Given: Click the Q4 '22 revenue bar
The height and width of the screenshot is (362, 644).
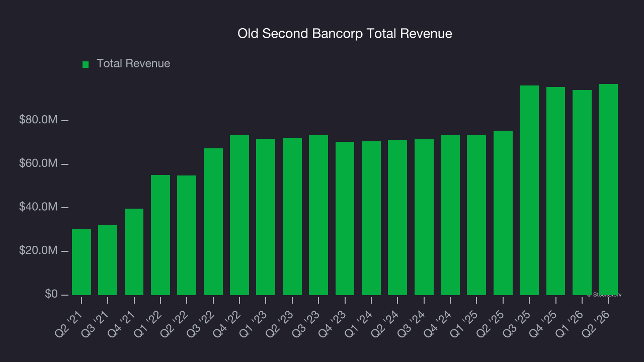Looking at the screenshot, I should tap(239, 215).
